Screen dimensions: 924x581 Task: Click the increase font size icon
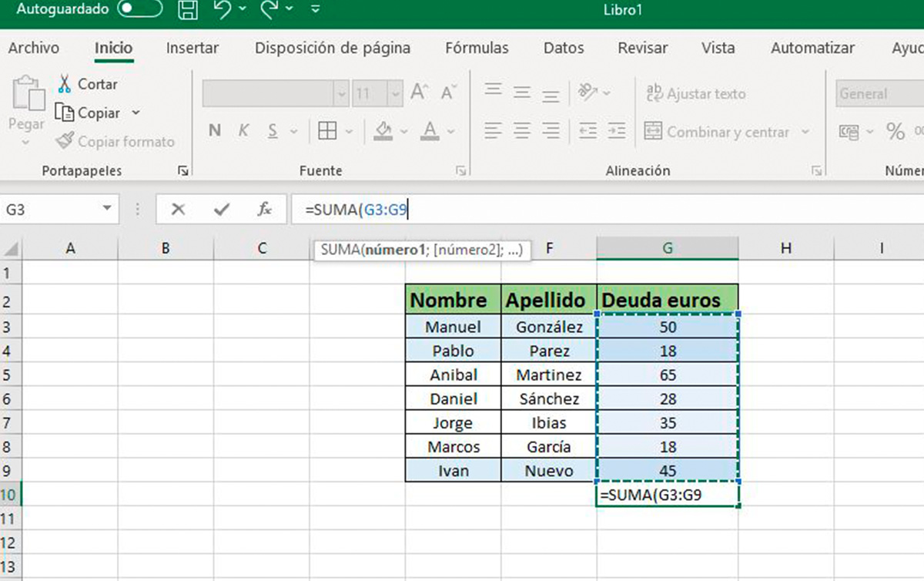click(420, 92)
